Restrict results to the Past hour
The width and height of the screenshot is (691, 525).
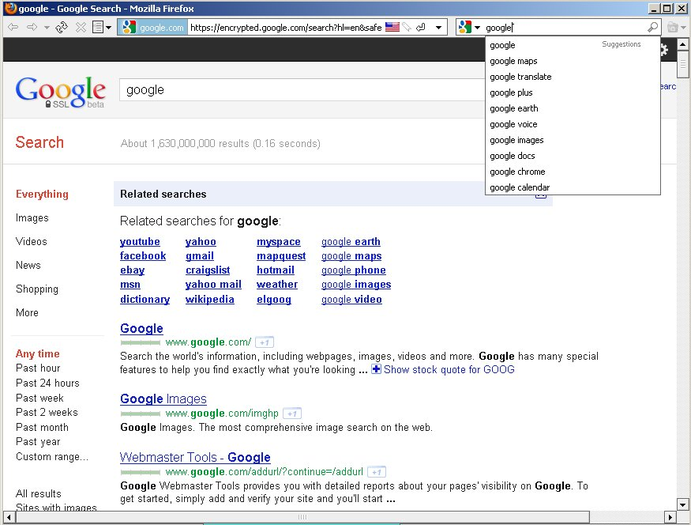[x=38, y=368]
